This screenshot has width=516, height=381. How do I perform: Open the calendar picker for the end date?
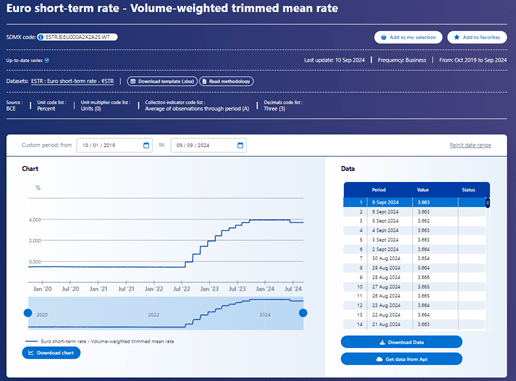coord(240,145)
